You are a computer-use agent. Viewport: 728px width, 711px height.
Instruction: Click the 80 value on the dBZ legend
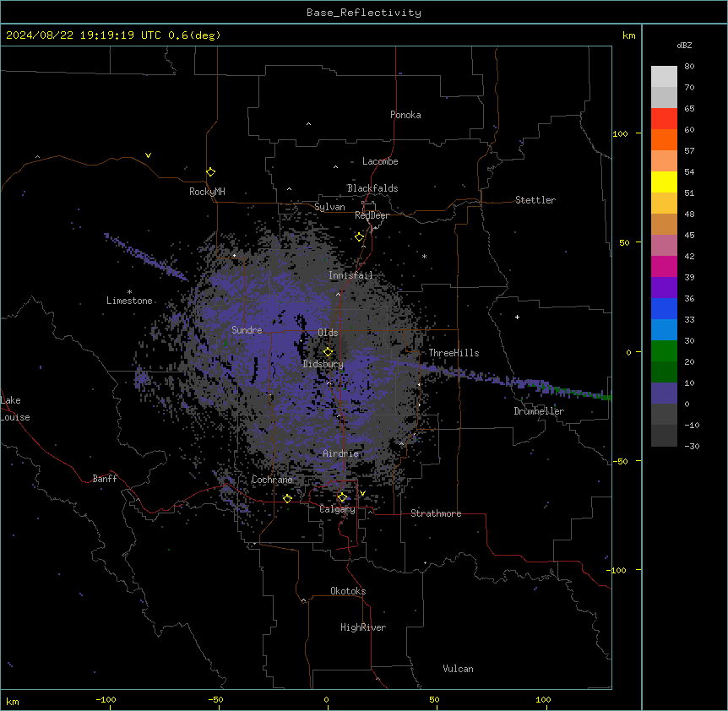[x=689, y=67]
